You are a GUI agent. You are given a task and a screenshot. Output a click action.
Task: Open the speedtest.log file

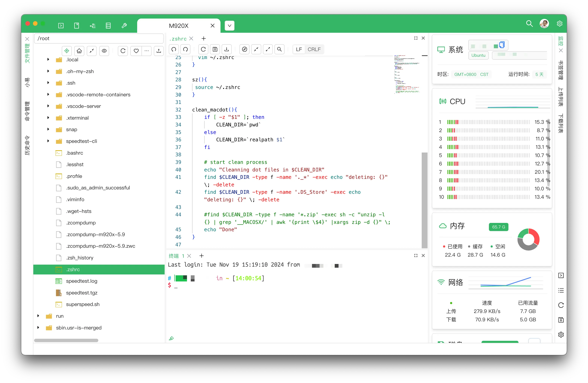(81, 281)
